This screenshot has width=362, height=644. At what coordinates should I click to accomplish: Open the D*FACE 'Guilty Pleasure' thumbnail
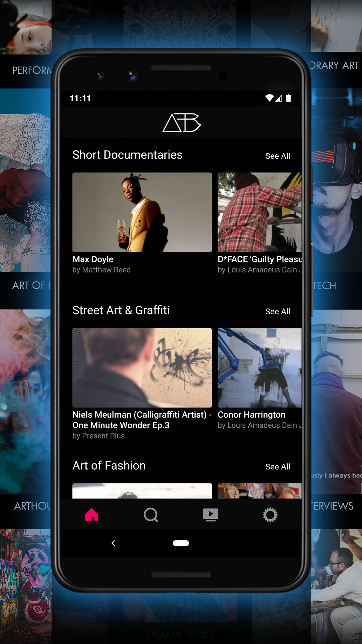[x=260, y=212]
